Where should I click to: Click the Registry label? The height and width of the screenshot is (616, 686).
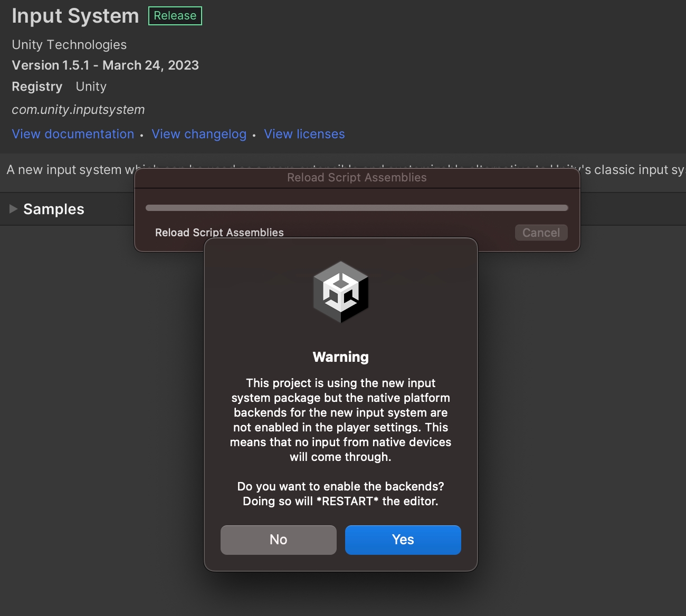coord(37,86)
